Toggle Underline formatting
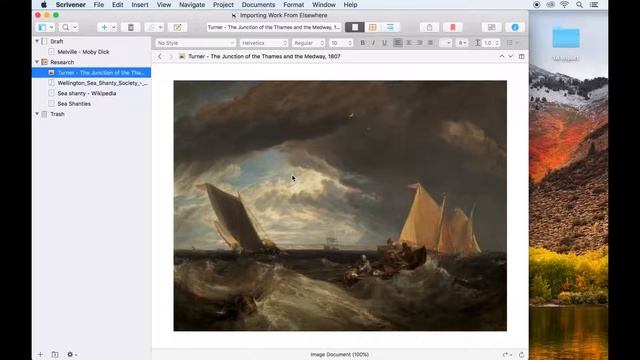Viewport: 640px width, 360px height. coord(384,43)
